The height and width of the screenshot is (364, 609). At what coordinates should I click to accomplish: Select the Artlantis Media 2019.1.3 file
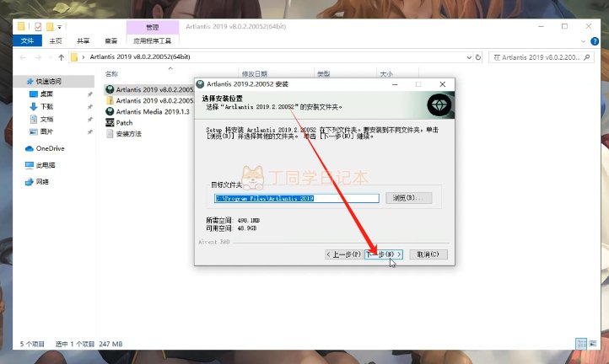[x=154, y=111]
